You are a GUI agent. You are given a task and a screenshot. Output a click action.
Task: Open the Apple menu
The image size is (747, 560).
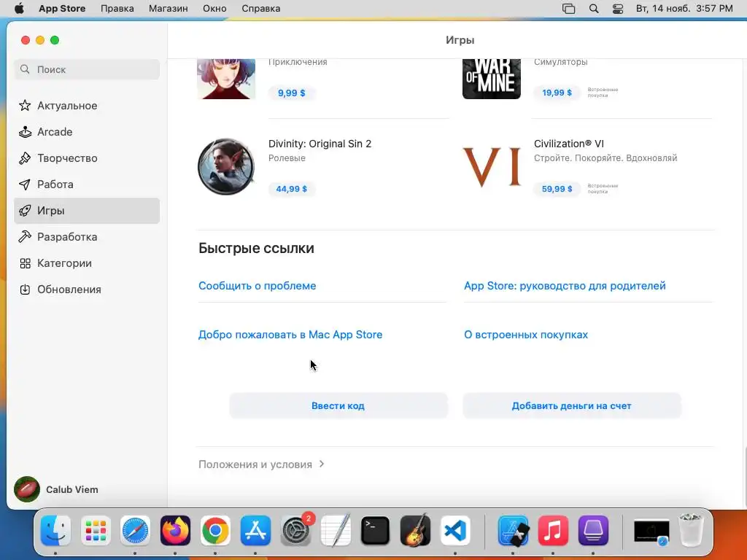pos(19,9)
